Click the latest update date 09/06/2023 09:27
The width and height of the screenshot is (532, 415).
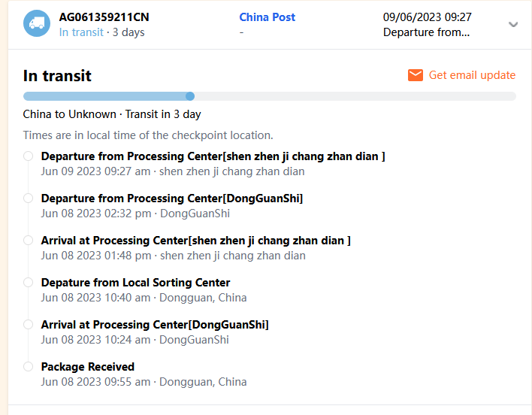tap(427, 17)
